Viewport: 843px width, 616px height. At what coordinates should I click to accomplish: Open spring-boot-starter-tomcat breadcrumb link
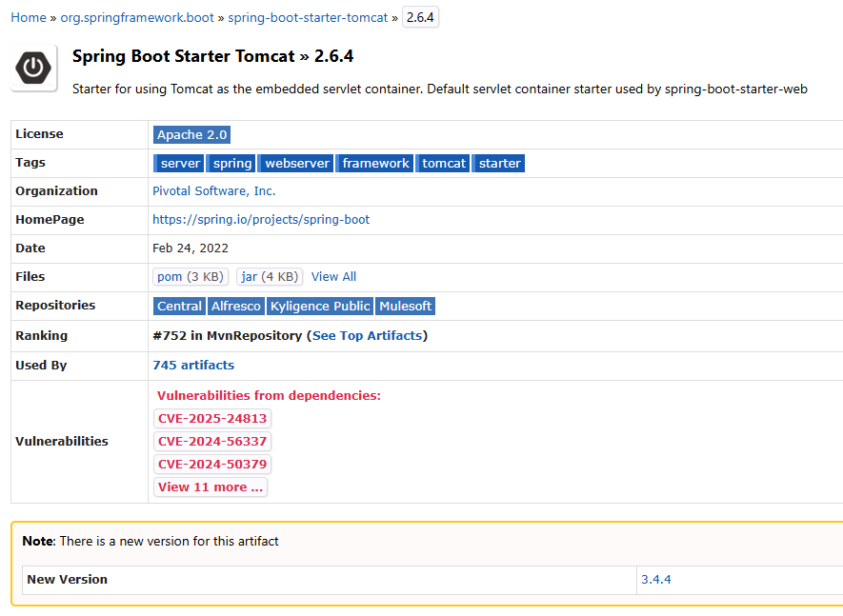tap(308, 18)
